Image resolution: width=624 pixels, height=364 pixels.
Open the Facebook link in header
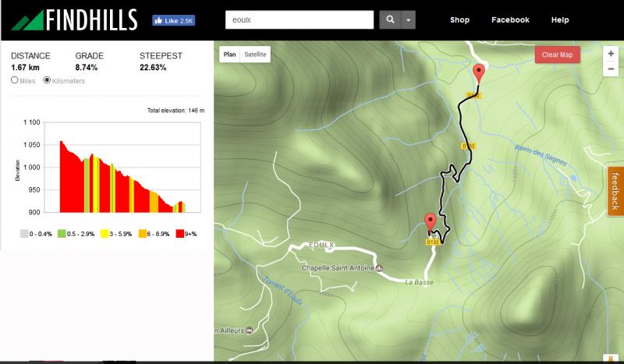[510, 20]
